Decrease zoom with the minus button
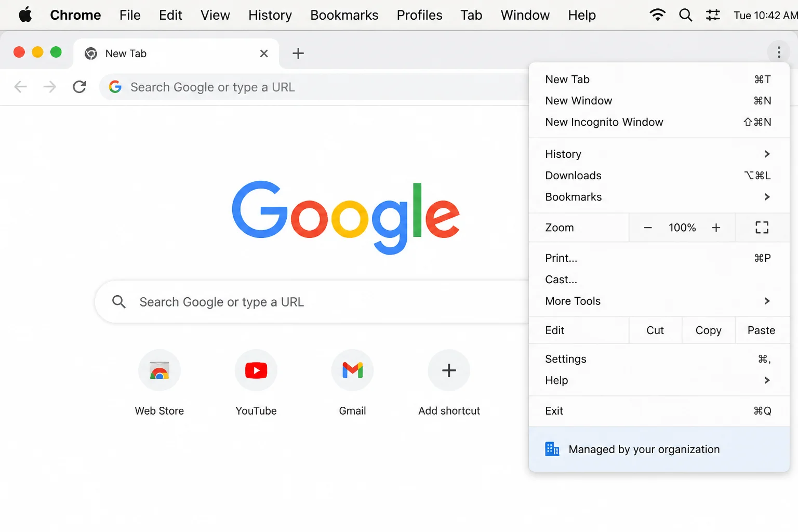The width and height of the screenshot is (798, 532). point(648,228)
